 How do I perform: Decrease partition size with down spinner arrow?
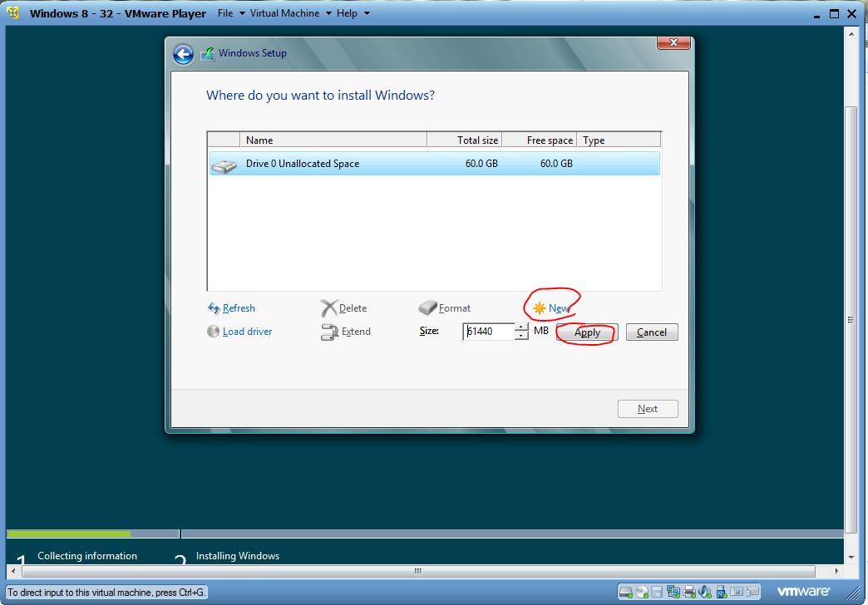click(521, 336)
